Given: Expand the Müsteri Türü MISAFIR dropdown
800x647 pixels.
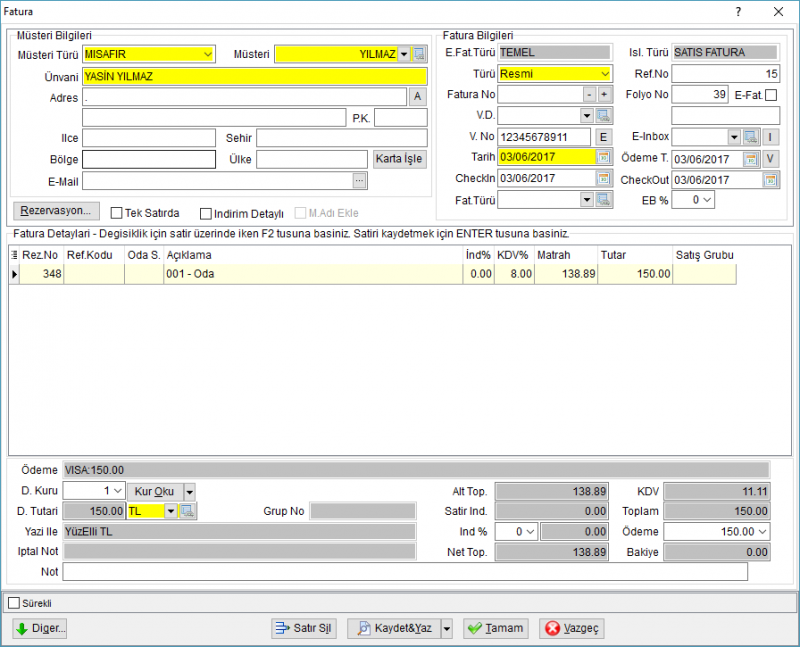Looking at the screenshot, I should coord(208,54).
